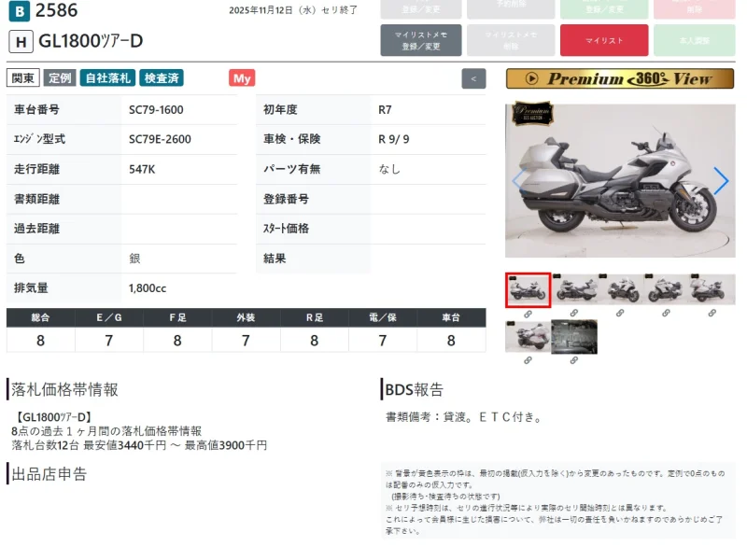Click the R足 score column header
This screenshot has width=747, height=560.
315,317
